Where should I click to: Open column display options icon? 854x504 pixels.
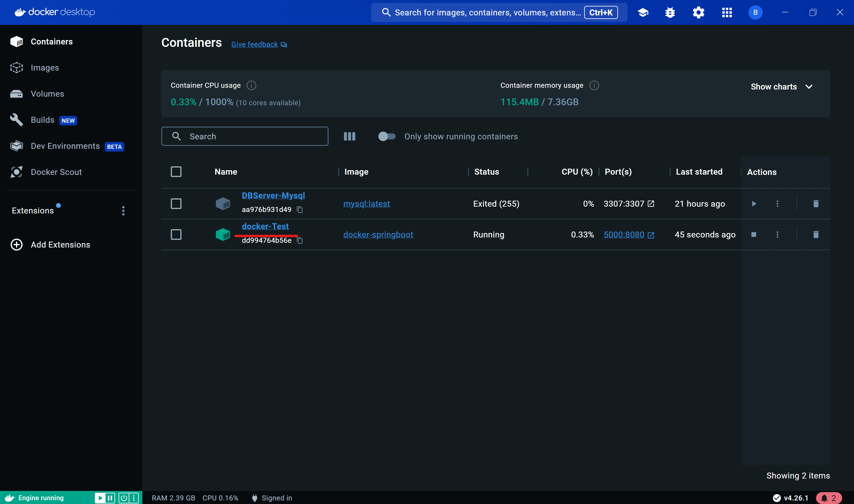[349, 137]
